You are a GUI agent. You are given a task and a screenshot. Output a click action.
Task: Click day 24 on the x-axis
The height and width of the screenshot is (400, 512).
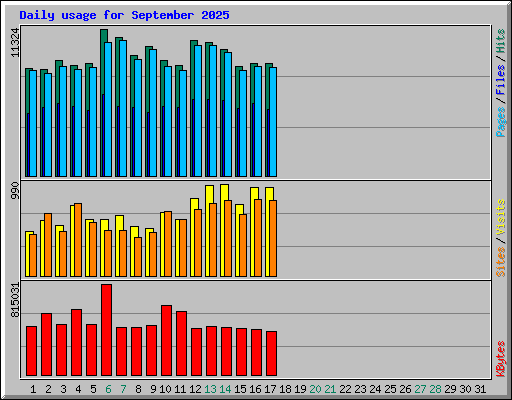pyautogui.click(x=375, y=389)
